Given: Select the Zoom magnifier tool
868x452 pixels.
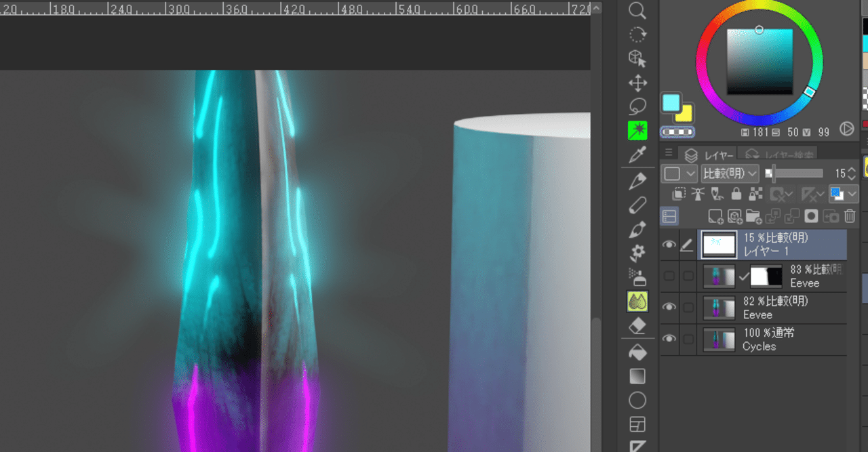Looking at the screenshot, I should tap(637, 10).
